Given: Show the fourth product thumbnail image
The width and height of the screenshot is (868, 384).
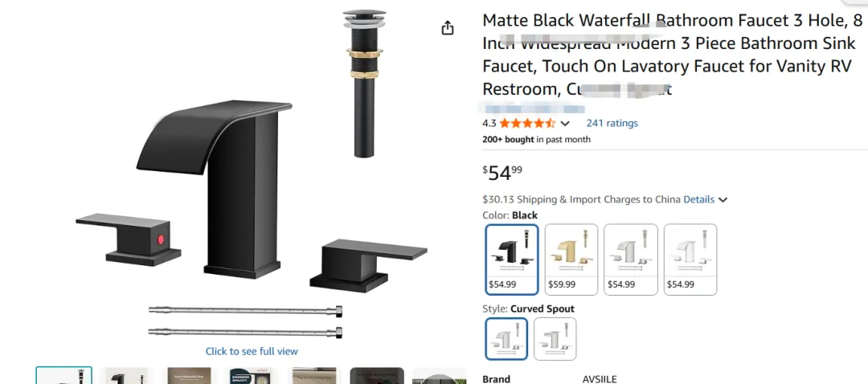Looking at the screenshot, I should (x=252, y=375).
